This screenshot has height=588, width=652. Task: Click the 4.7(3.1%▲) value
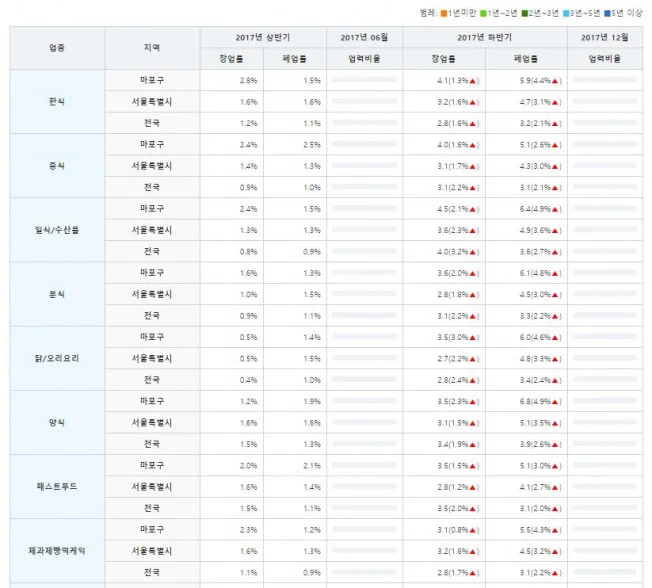[541, 102]
